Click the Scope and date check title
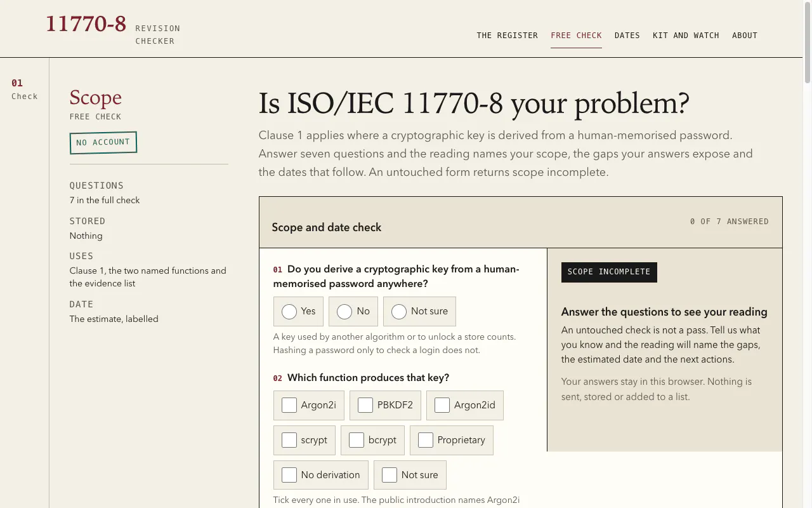The image size is (812, 508). click(x=327, y=227)
